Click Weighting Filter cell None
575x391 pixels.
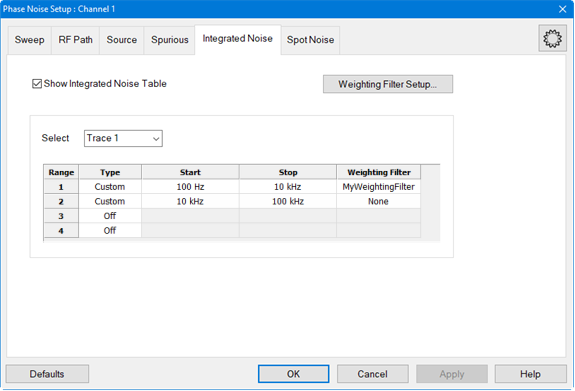378,201
